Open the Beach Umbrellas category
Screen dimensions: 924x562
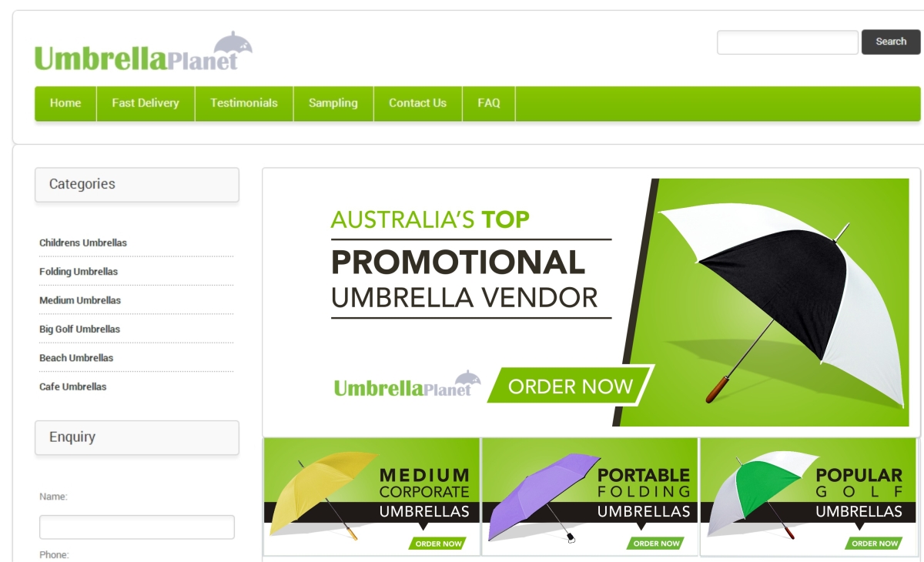coord(76,358)
